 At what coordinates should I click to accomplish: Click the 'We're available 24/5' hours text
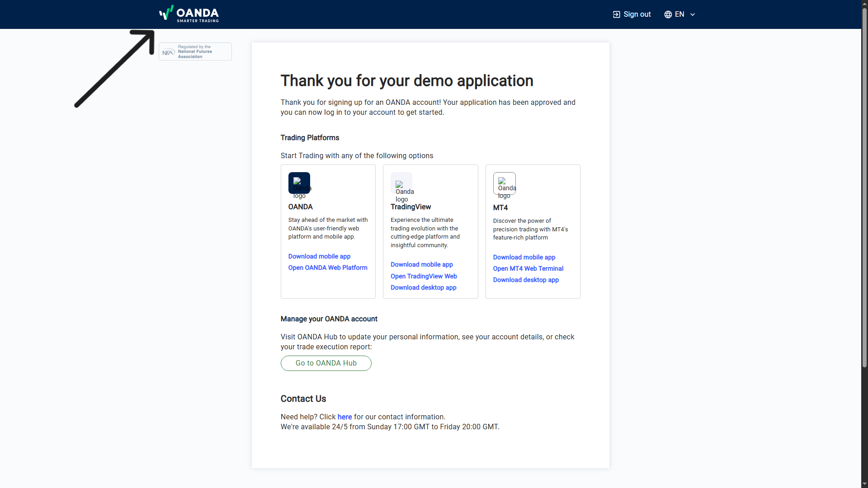click(x=390, y=427)
